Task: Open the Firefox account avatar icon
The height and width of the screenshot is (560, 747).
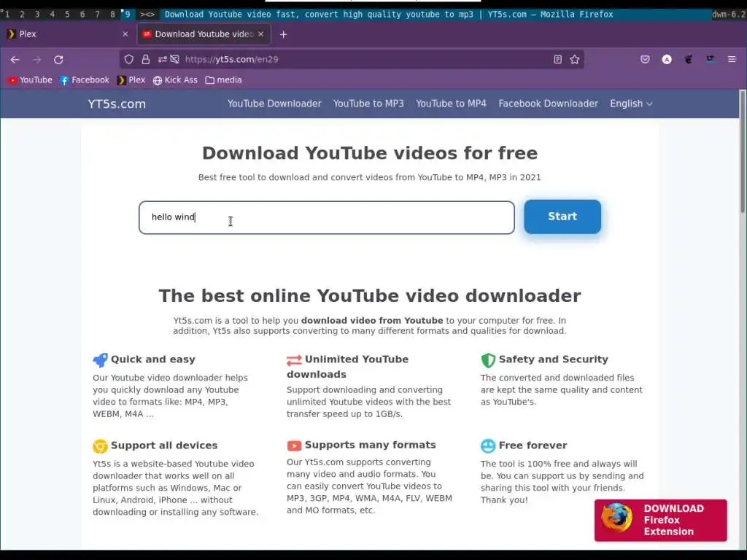Action: [667, 60]
